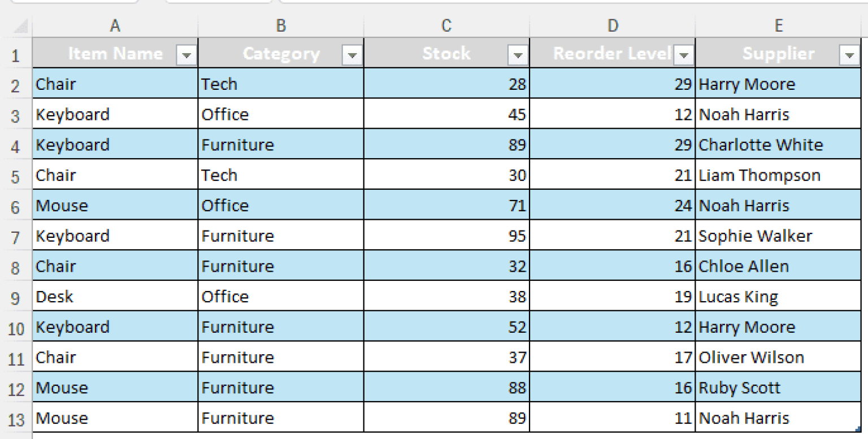Open the Category filter dropdown
This screenshot has height=439, width=868.
[x=352, y=54]
